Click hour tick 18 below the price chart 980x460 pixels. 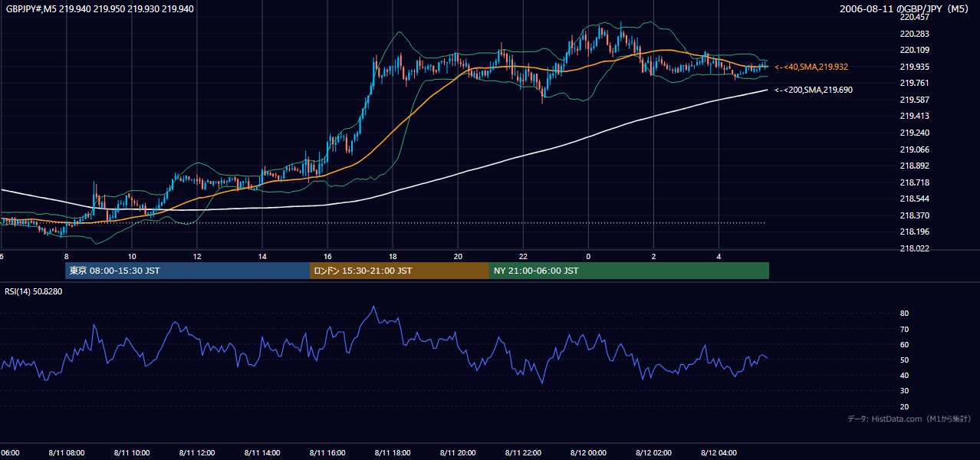pos(393,256)
